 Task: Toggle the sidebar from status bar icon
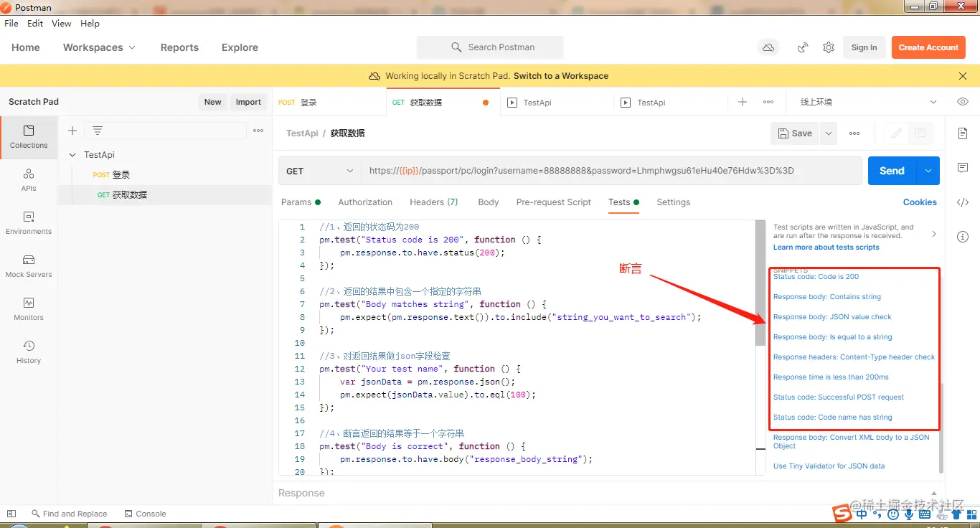click(11, 514)
